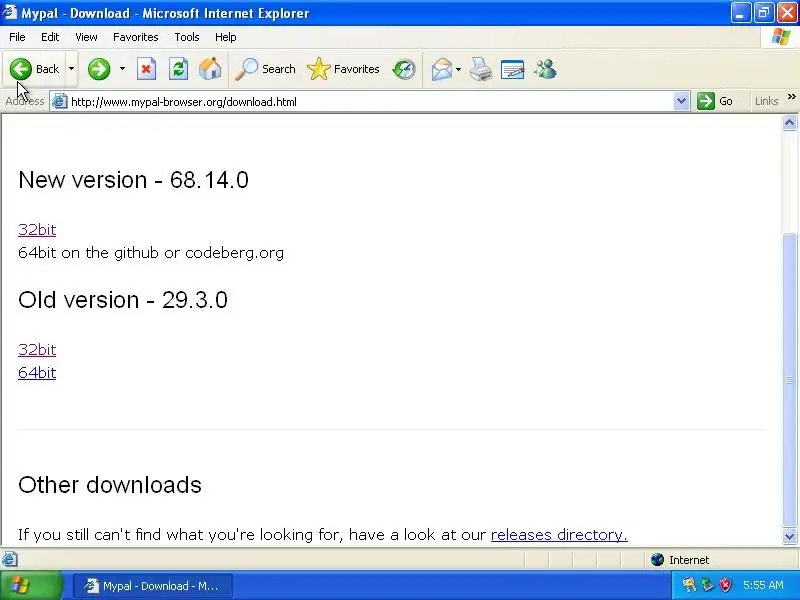This screenshot has width=800, height=600.
Task: Download the Old version 32bit link
Action: (37, 349)
